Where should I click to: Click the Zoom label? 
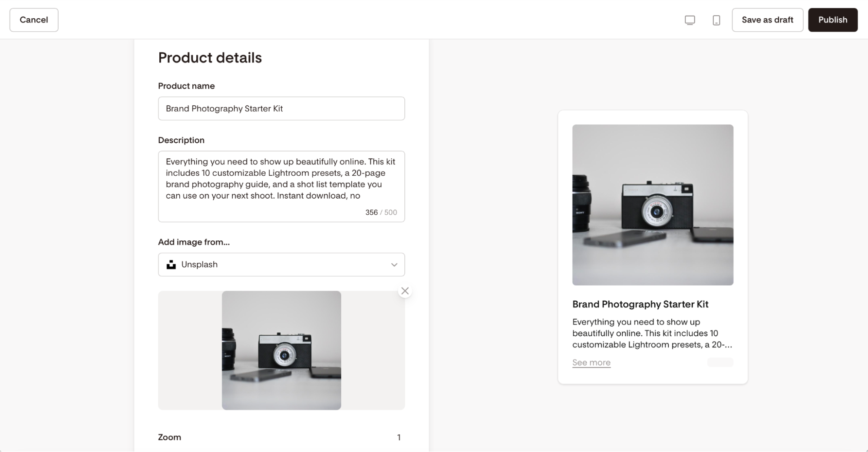point(169,437)
